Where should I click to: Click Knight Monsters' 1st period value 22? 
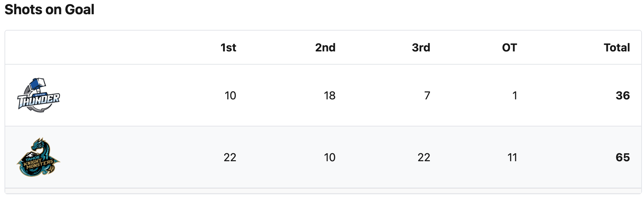(230, 157)
